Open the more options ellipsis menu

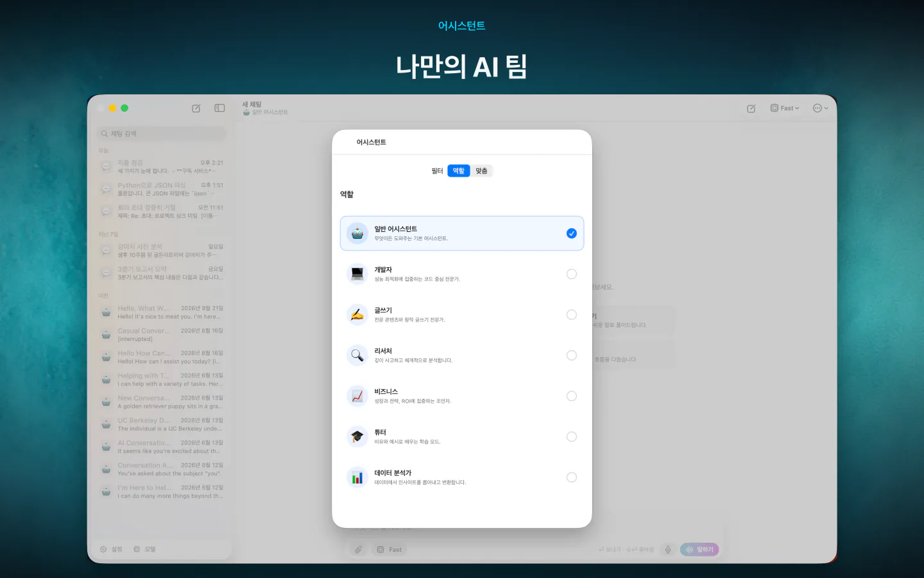821,108
